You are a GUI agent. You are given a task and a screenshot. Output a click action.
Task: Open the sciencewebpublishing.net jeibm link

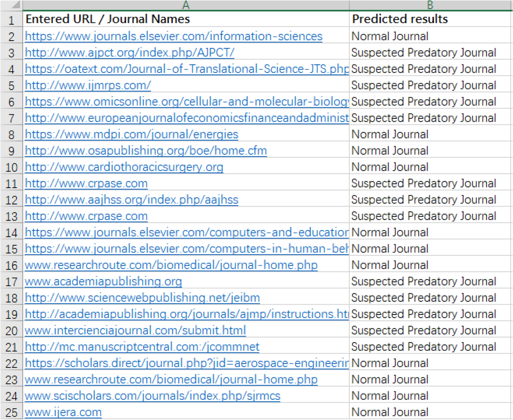tap(142, 298)
